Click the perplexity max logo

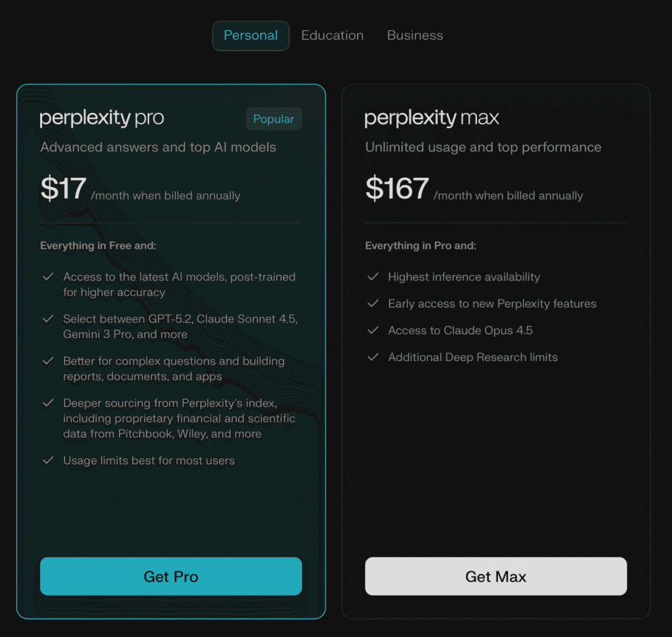tap(431, 119)
